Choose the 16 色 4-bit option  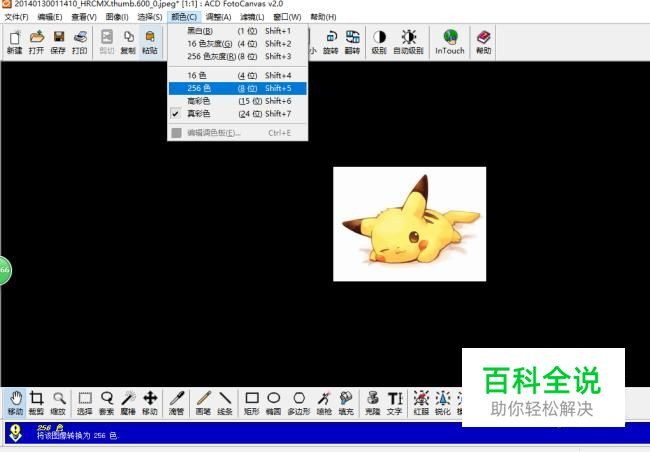pyautogui.click(x=238, y=75)
